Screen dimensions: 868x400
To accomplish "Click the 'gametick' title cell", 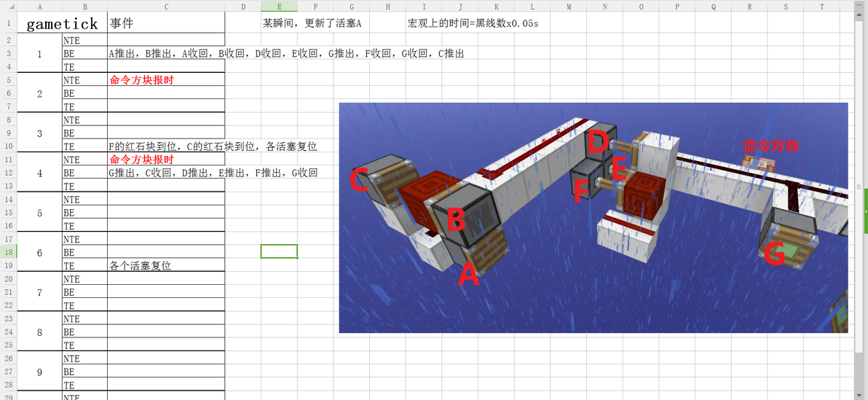I will point(62,23).
